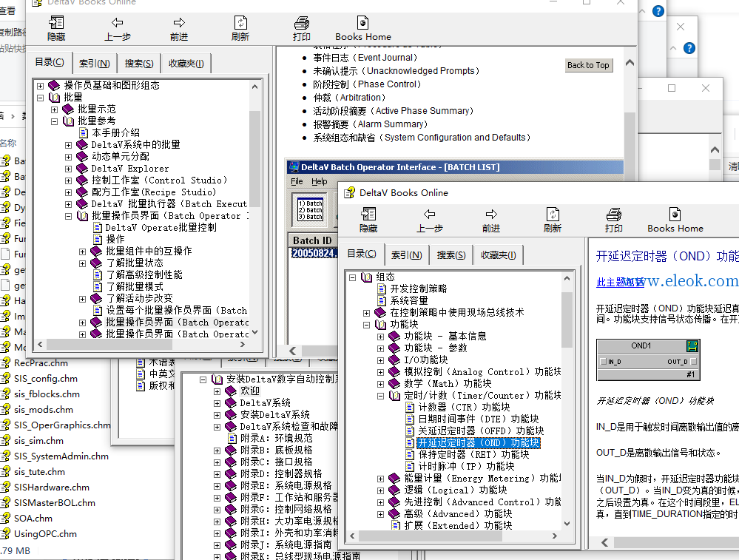Expand I/O功能块 node
The image size is (739, 560).
tap(381, 360)
